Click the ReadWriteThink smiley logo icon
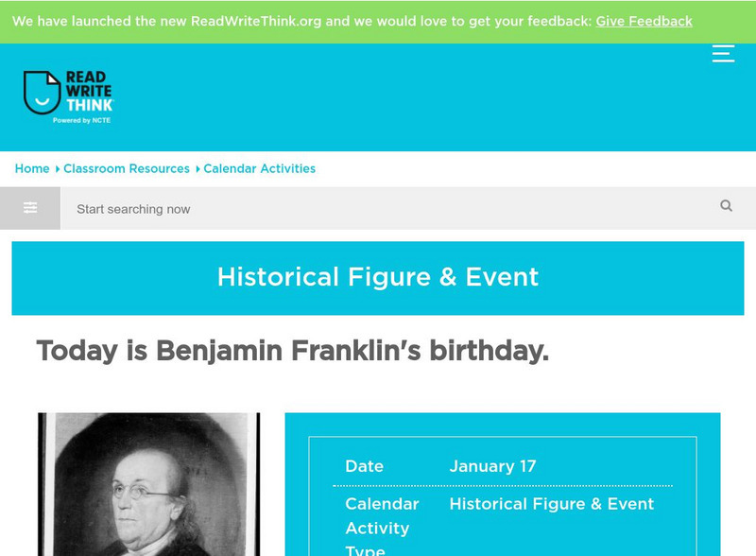This screenshot has height=556, width=756. click(x=42, y=93)
